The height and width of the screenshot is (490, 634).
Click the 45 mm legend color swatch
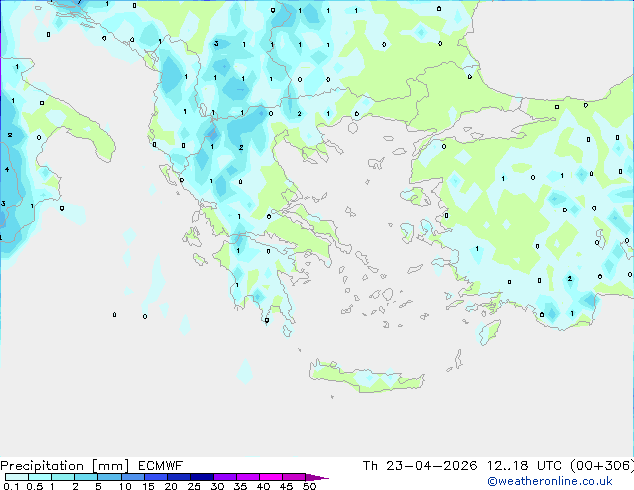click(x=294, y=477)
